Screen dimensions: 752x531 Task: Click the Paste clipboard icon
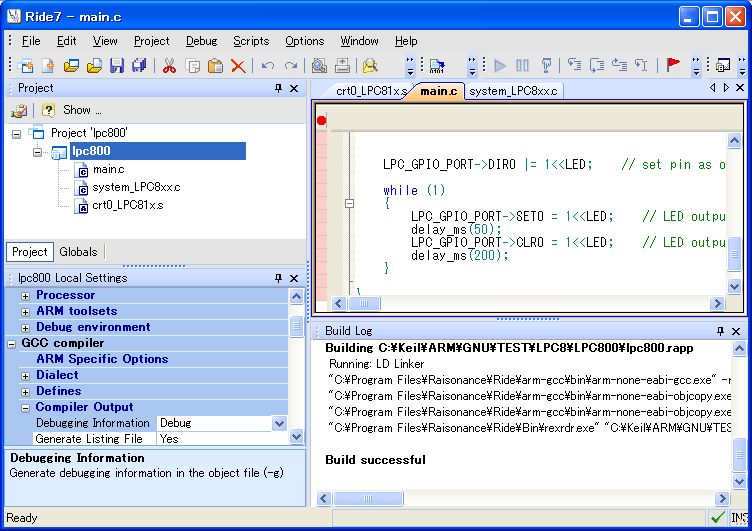pyautogui.click(x=215, y=65)
